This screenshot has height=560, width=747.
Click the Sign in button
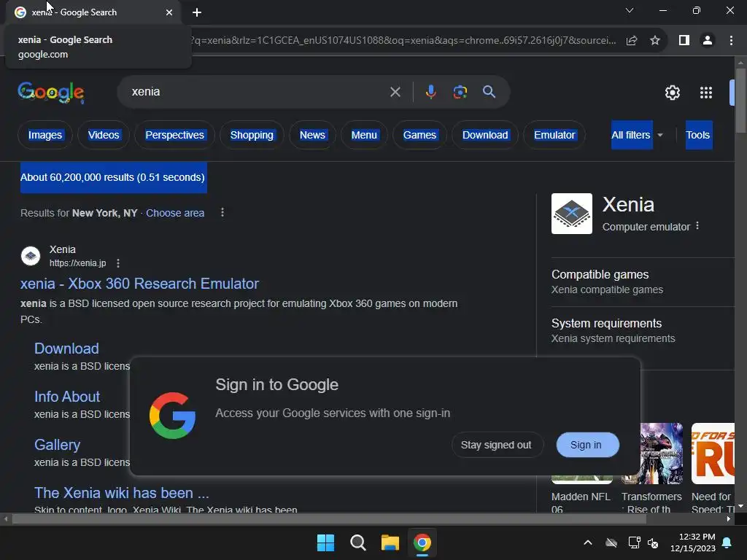587,446
